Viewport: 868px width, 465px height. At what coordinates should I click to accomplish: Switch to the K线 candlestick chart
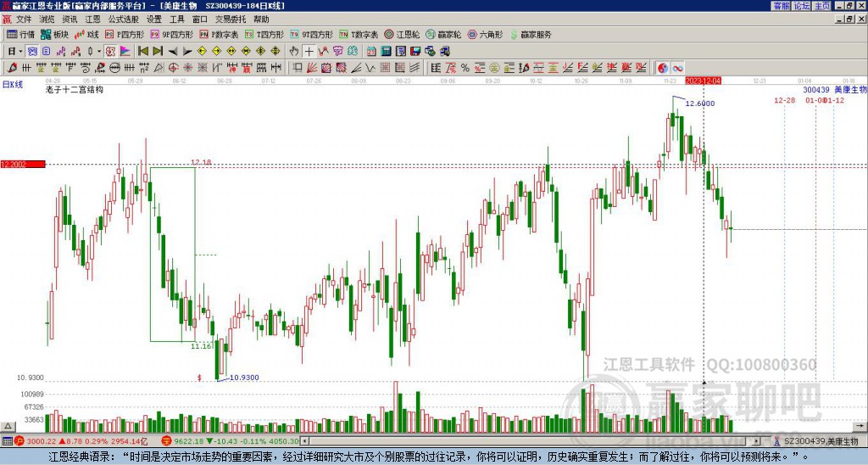point(86,34)
